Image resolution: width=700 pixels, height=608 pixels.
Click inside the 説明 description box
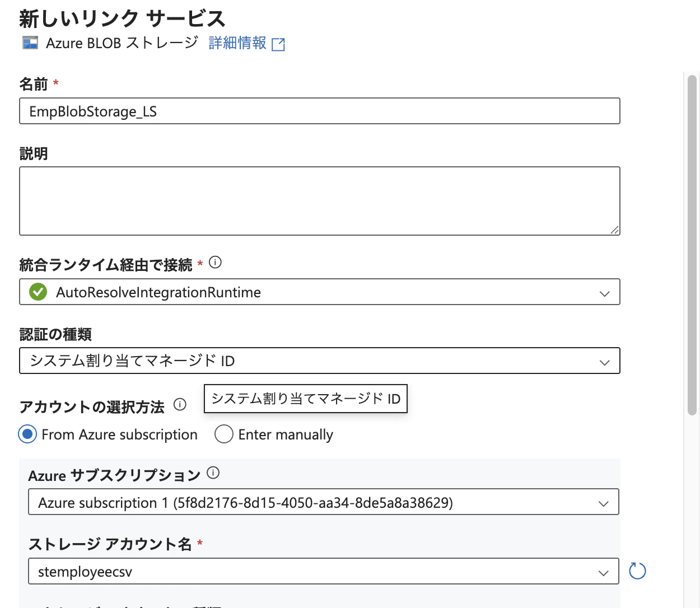pos(319,200)
